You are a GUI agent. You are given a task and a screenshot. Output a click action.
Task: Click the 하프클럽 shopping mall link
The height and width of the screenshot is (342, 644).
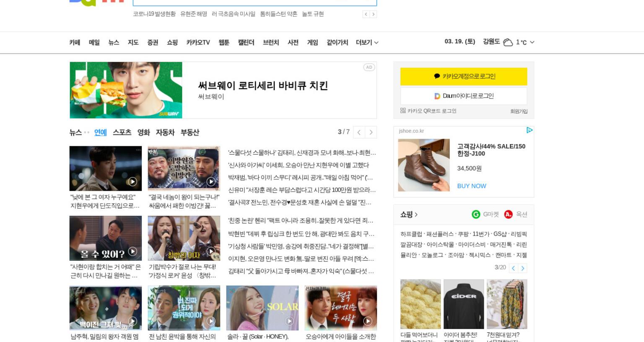[411, 234]
